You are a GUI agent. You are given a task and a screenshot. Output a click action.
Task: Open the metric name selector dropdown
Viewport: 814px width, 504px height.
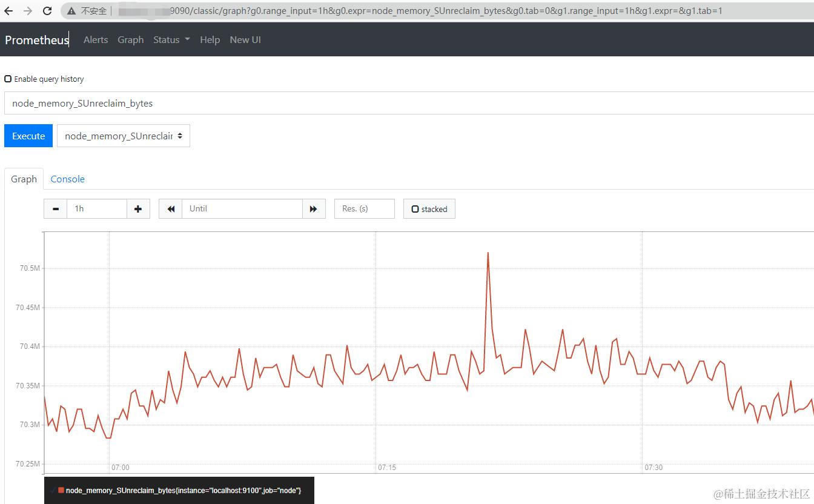pos(124,136)
